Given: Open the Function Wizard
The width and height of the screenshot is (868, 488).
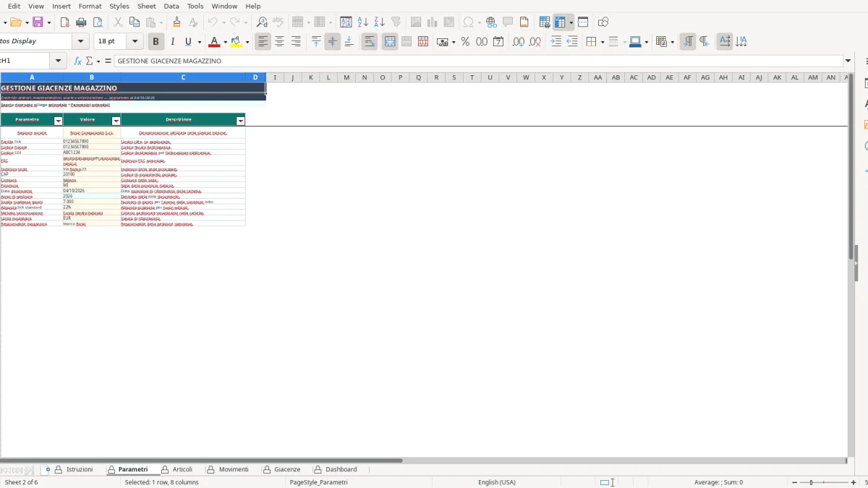Looking at the screenshot, I should pyautogui.click(x=77, y=61).
